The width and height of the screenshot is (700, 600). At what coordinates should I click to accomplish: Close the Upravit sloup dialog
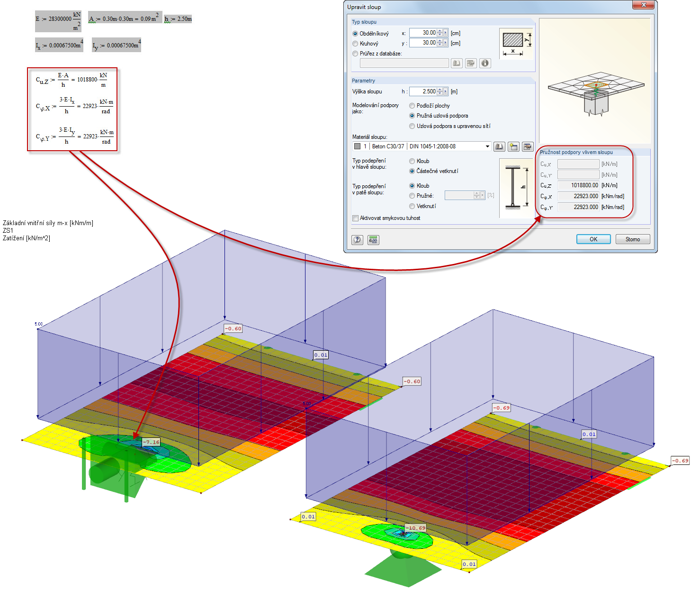[x=644, y=5]
